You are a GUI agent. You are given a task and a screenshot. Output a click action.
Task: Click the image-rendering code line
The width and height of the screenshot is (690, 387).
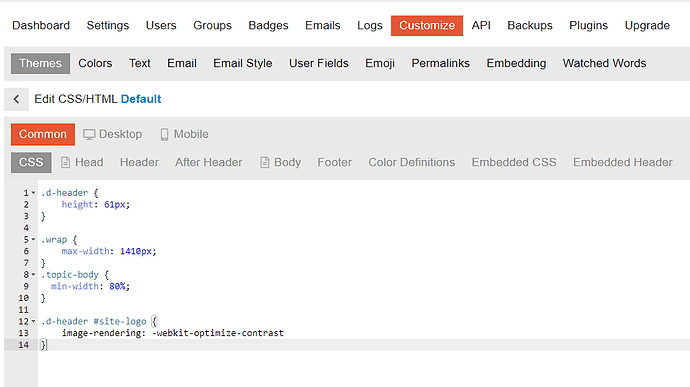[x=172, y=333]
